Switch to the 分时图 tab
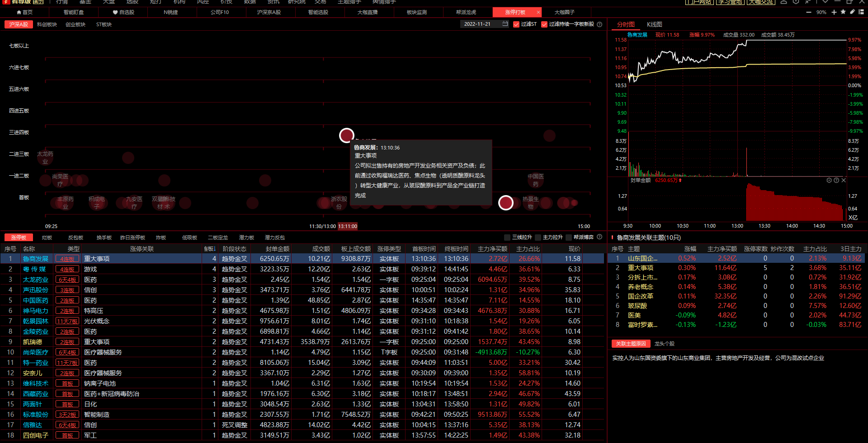868x443 pixels. (626, 24)
